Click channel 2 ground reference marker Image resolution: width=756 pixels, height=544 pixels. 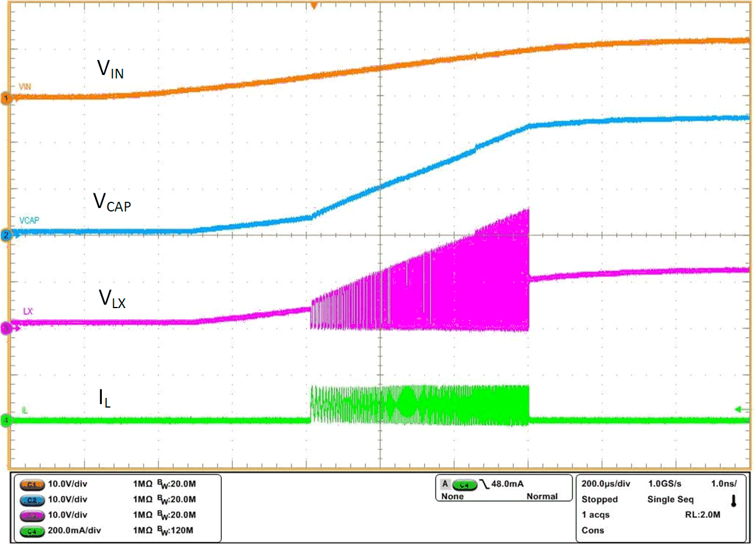[6, 234]
